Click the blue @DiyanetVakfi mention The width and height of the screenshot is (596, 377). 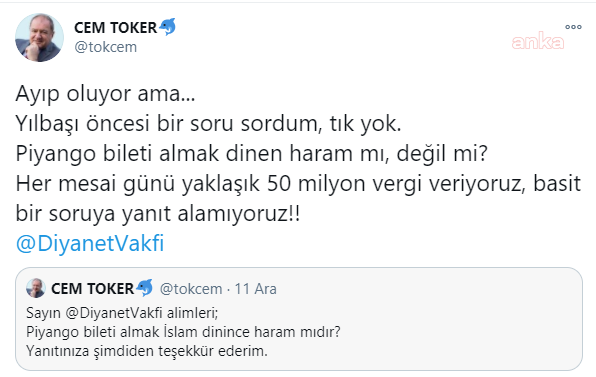coord(90,243)
